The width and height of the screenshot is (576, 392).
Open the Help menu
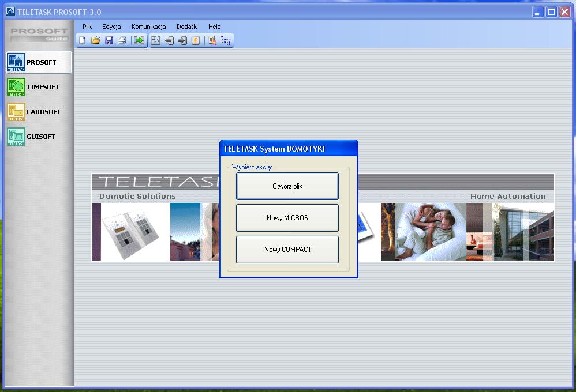pos(215,27)
